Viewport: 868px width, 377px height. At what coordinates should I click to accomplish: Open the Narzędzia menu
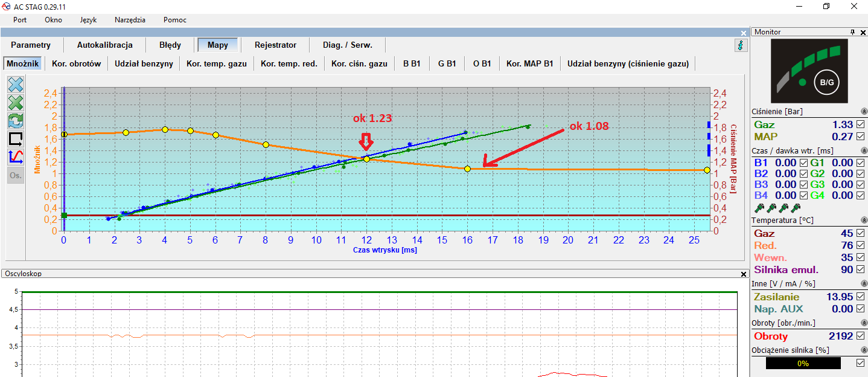pos(130,20)
